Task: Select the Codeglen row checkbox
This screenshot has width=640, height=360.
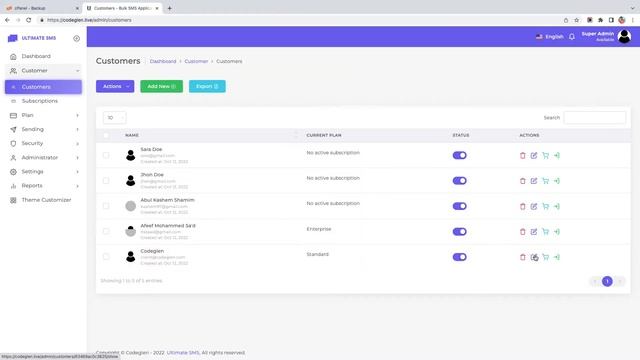Action: click(x=106, y=256)
